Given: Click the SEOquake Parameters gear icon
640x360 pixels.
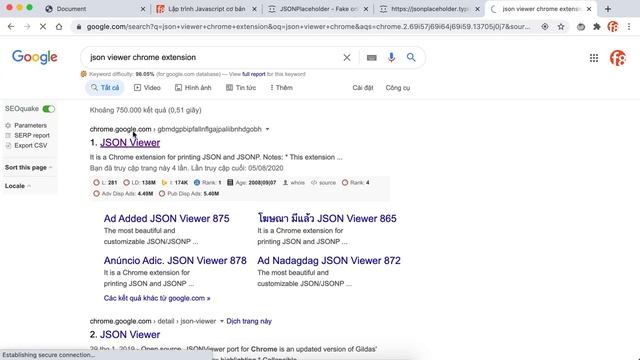Looking at the screenshot, I should point(8,125).
